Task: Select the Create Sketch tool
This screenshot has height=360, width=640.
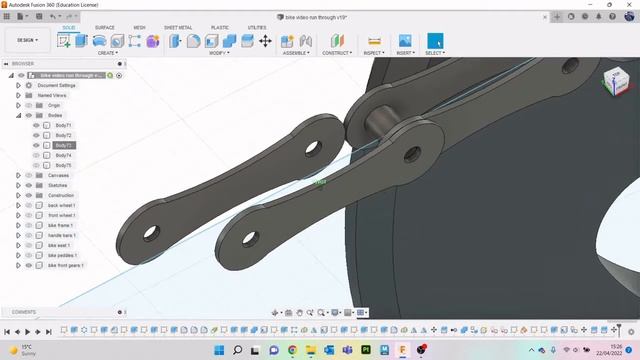Action: 64,41
